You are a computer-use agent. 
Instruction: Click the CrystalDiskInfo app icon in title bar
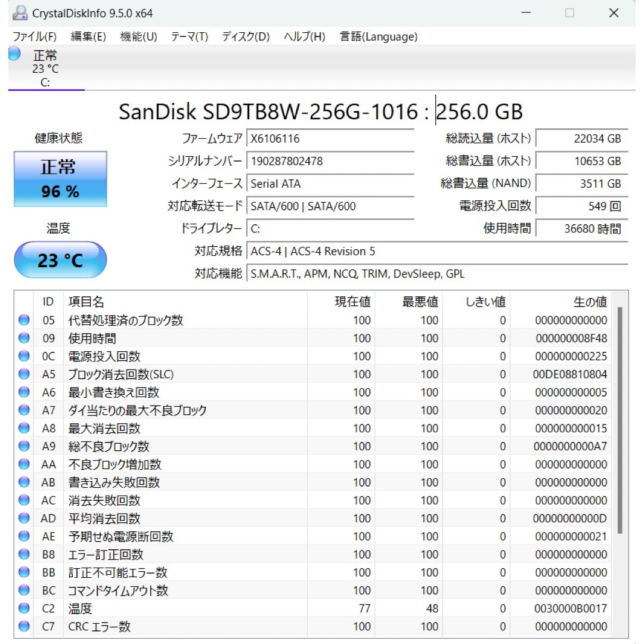[20, 13]
